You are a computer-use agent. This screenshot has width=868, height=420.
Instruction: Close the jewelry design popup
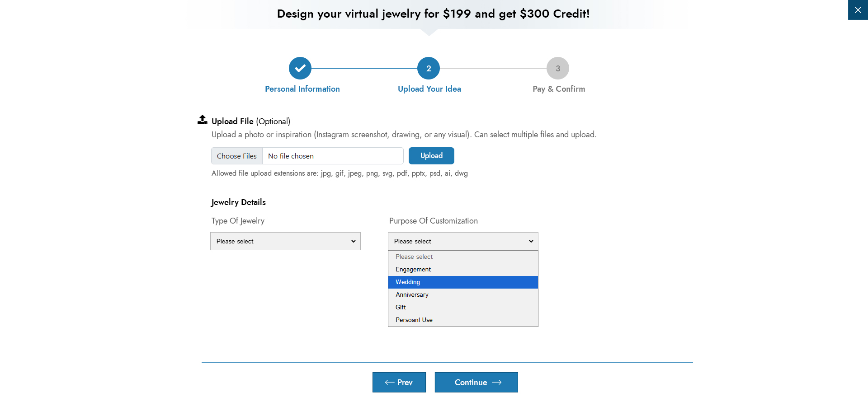(858, 10)
